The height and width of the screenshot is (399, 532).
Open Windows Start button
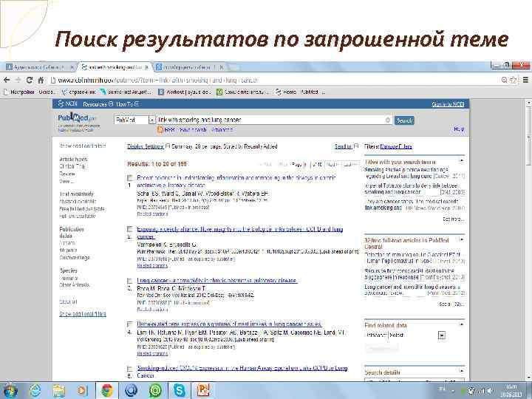(x=10, y=391)
